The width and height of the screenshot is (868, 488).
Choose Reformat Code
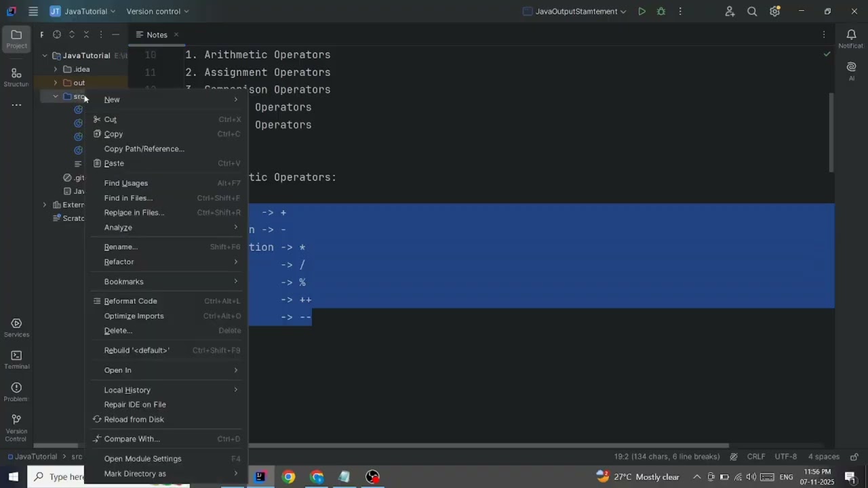(x=167, y=301)
